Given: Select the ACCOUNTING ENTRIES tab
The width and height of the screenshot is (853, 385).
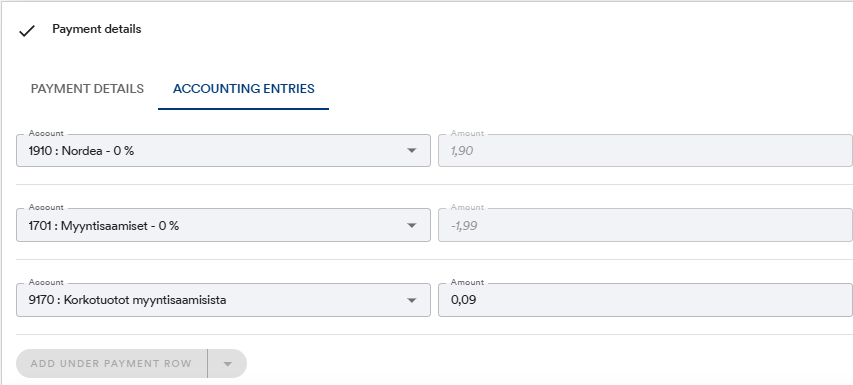Looking at the screenshot, I should pos(244,89).
